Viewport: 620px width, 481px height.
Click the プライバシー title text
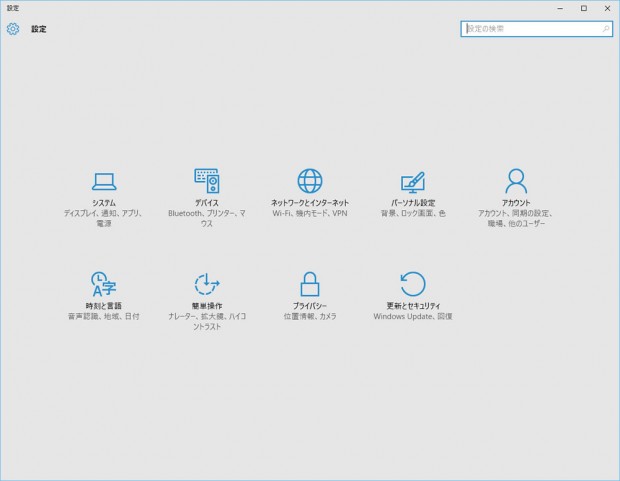coord(310,306)
